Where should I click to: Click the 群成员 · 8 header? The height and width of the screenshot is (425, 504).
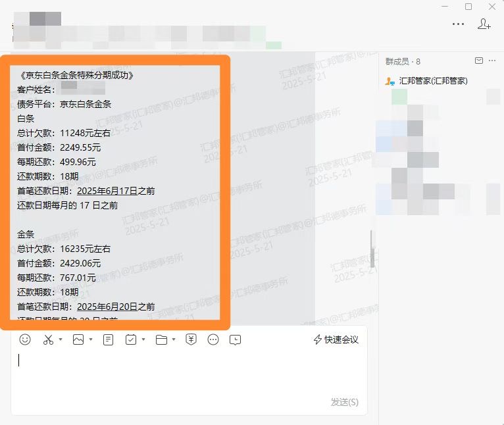[403, 61]
